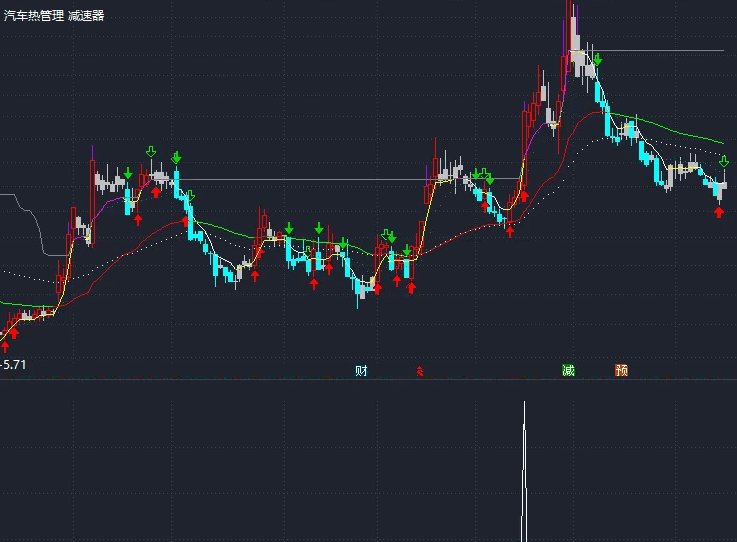Open the 减速器 sector label
Image resolution: width=737 pixels, height=542 pixels.
click(86, 16)
